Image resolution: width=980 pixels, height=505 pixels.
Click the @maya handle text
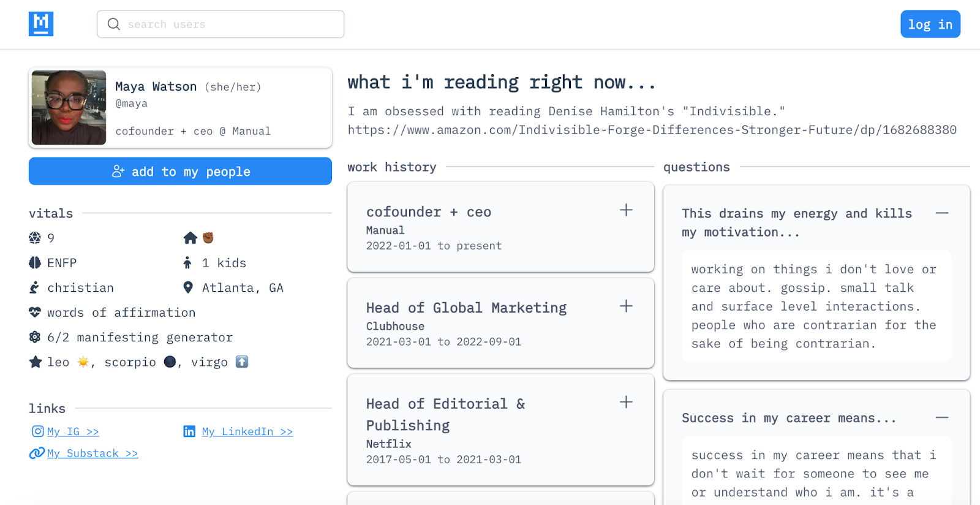(x=132, y=103)
